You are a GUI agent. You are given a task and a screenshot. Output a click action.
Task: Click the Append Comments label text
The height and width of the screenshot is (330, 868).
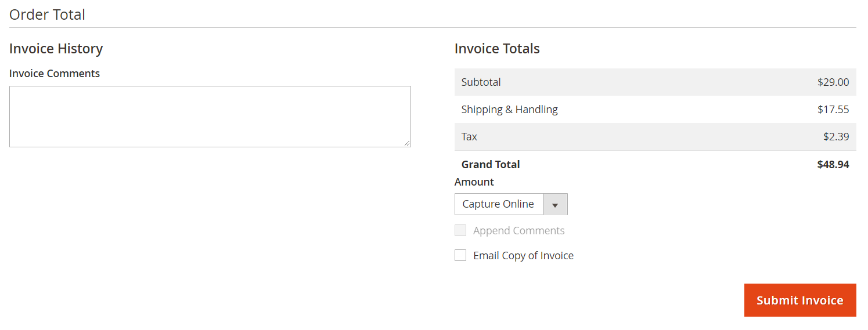pos(518,231)
